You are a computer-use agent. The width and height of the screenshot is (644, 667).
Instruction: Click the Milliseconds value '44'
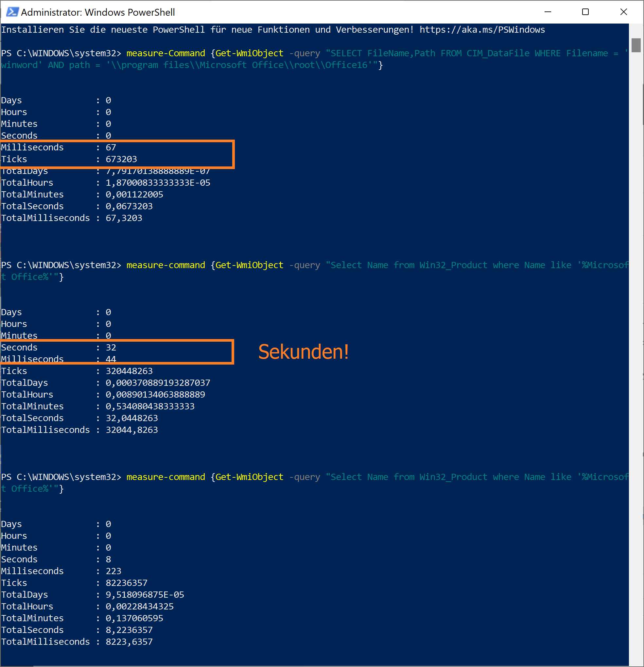pos(111,359)
